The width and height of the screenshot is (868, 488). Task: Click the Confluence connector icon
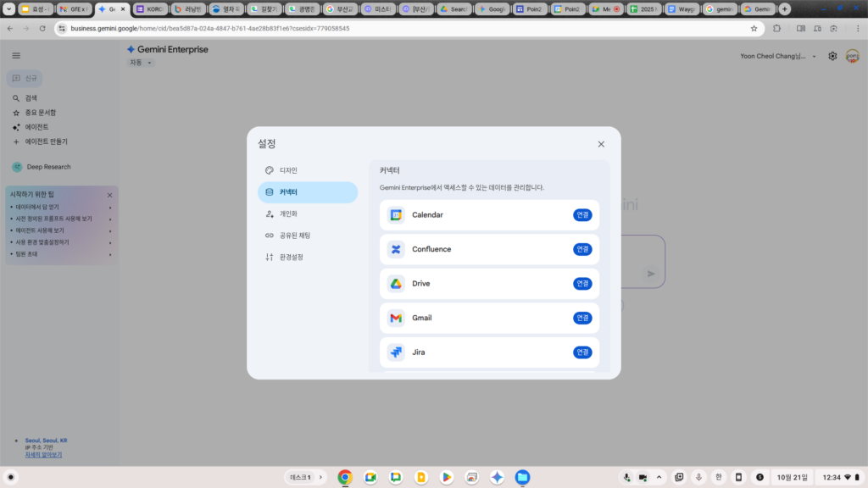(396, 249)
